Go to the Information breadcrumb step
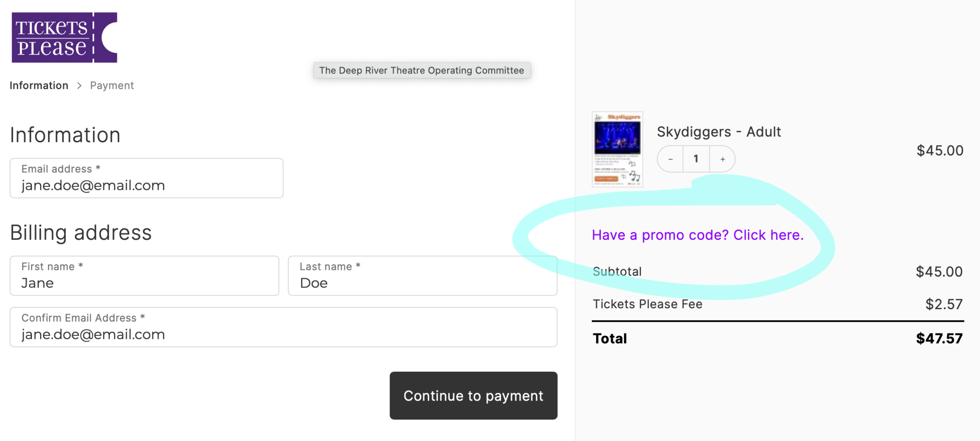 point(39,86)
